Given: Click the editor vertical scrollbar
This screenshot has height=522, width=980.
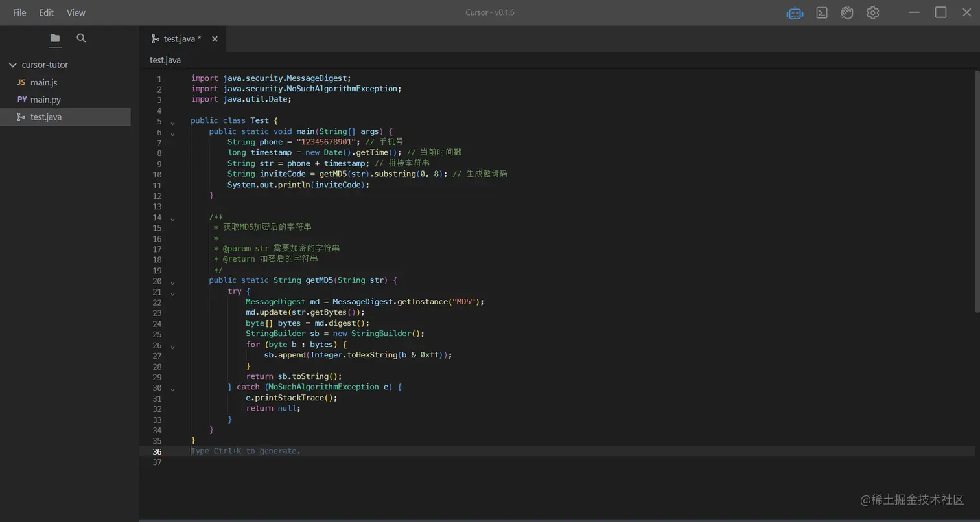Looking at the screenshot, I should (x=977, y=191).
